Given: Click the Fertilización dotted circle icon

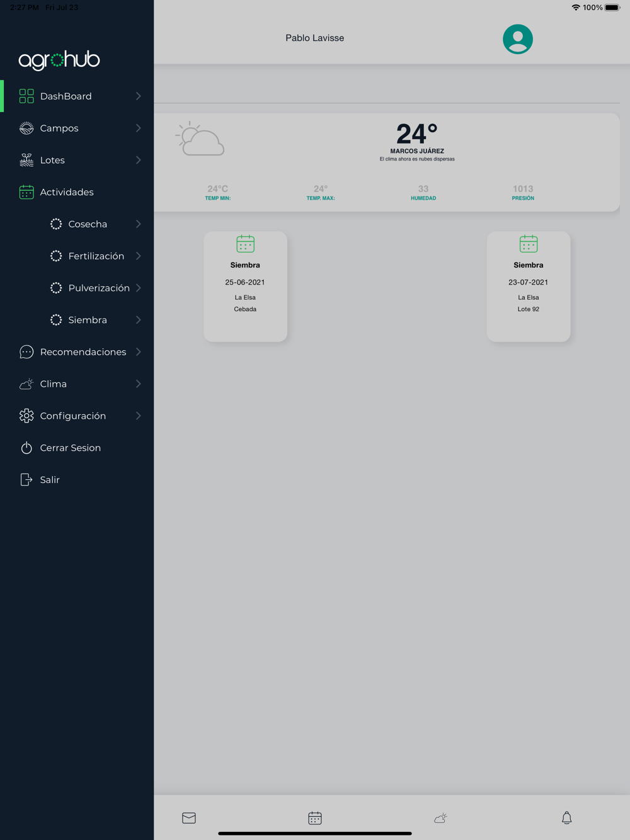Looking at the screenshot, I should coord(56,256).
